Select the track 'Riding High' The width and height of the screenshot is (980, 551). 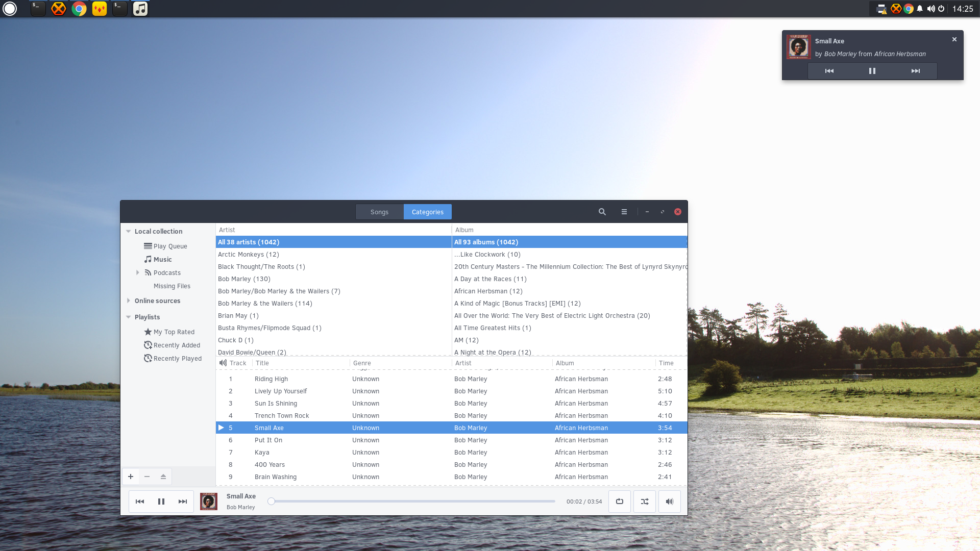click(452, 379)
